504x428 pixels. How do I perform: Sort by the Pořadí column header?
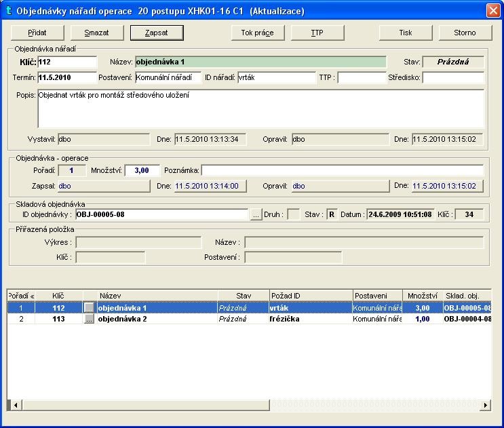tap(21, 296)
